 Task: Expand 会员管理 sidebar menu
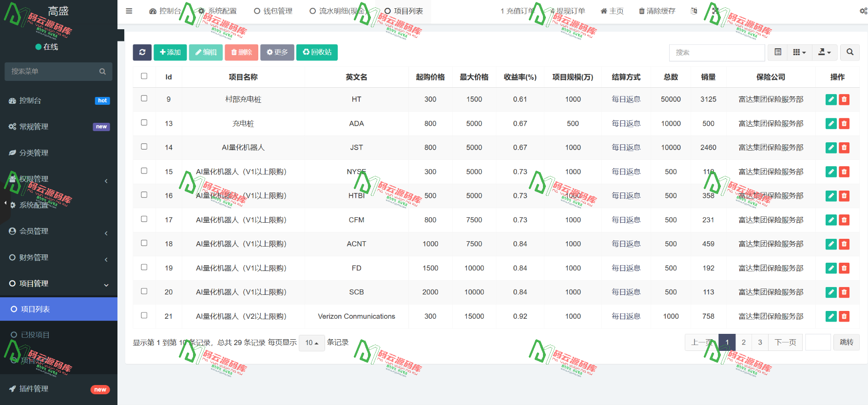coord(58,231)
